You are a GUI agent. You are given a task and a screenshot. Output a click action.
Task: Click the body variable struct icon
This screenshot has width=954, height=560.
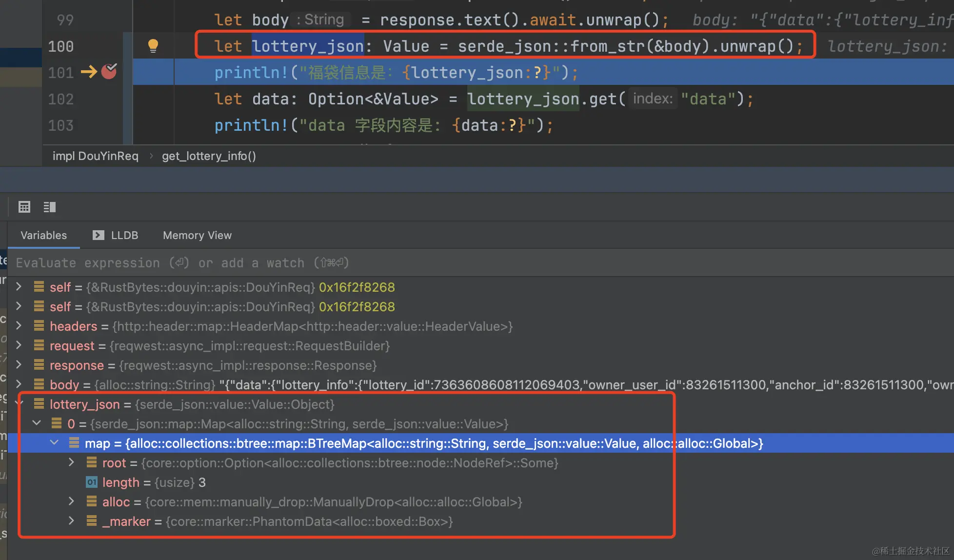point(39,384)
